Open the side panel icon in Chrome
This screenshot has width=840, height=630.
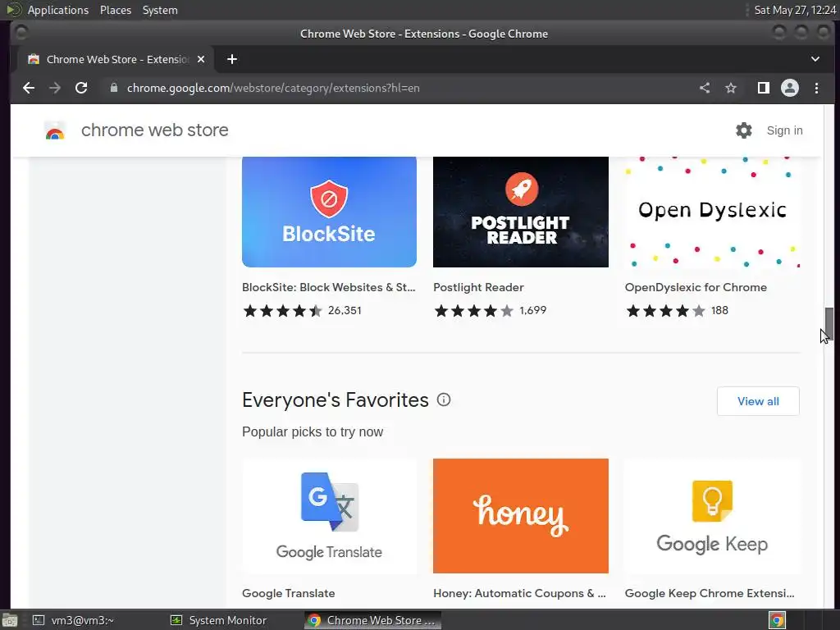(764, 88)
